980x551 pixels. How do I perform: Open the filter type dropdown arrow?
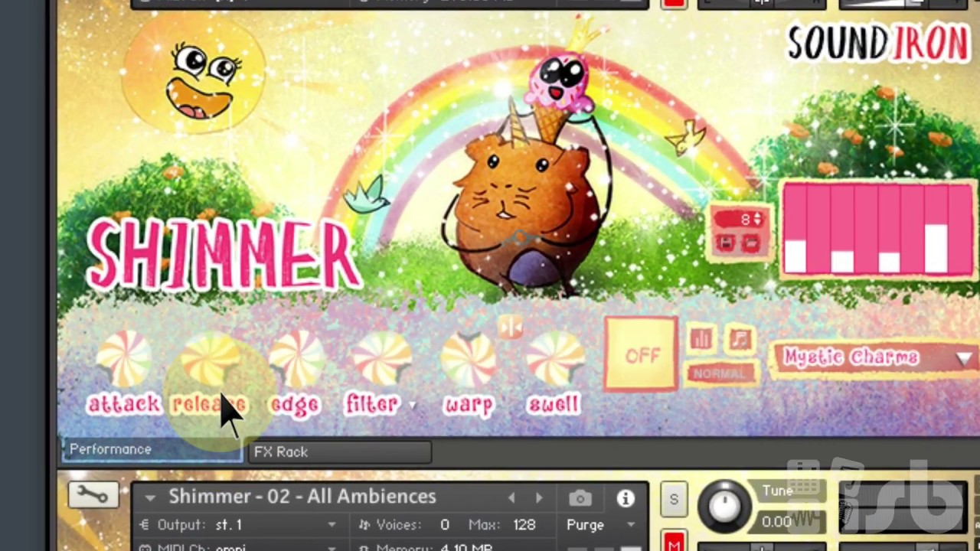pyautogui.click(x=413, y=406)
